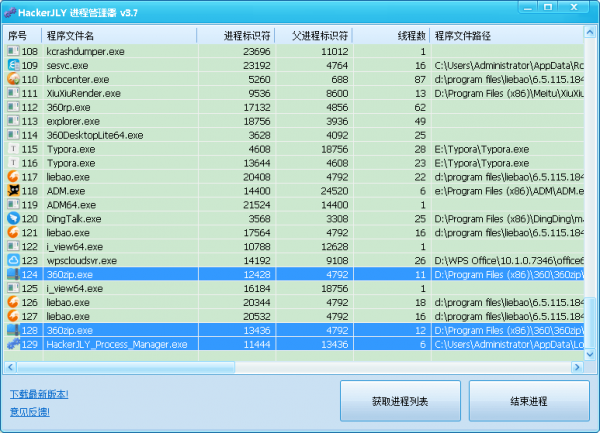Click the 360zip icon in row 128

(x=13, y=330)
